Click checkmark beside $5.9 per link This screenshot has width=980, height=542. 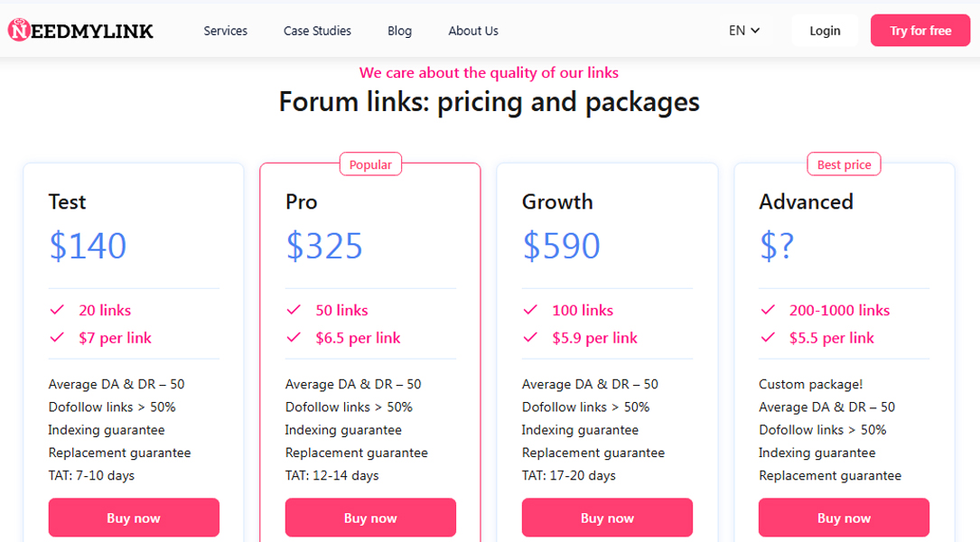[530, 338]
